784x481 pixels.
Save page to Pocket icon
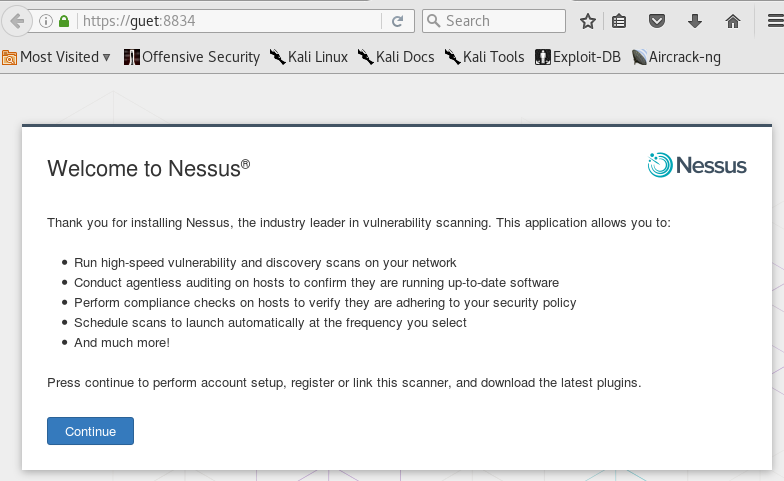click(x=657, y=21)
